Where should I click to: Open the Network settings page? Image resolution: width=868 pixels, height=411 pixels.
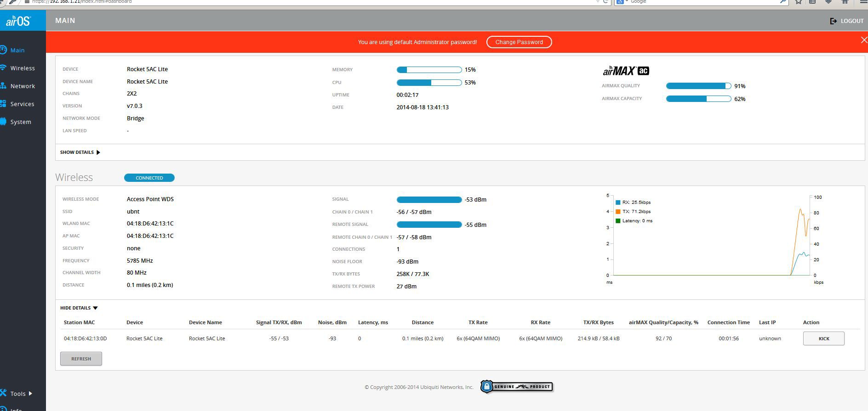[x=23, y=86]
